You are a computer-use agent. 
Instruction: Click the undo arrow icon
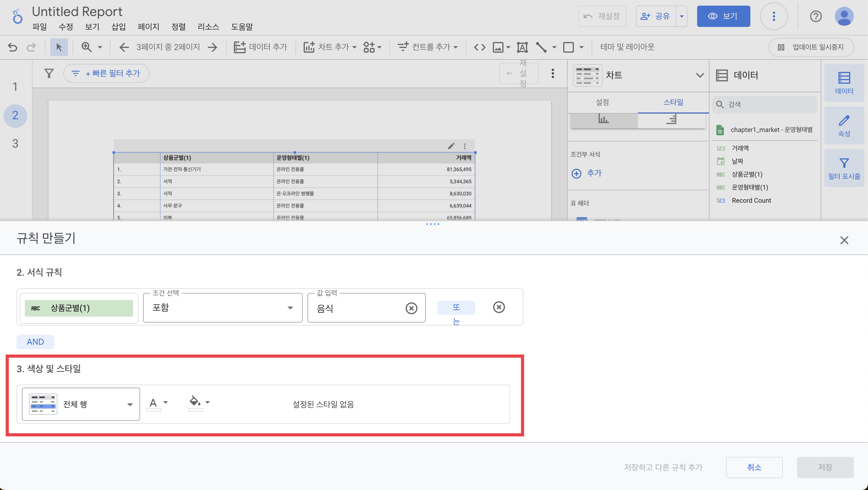click(x=12, y=47)
